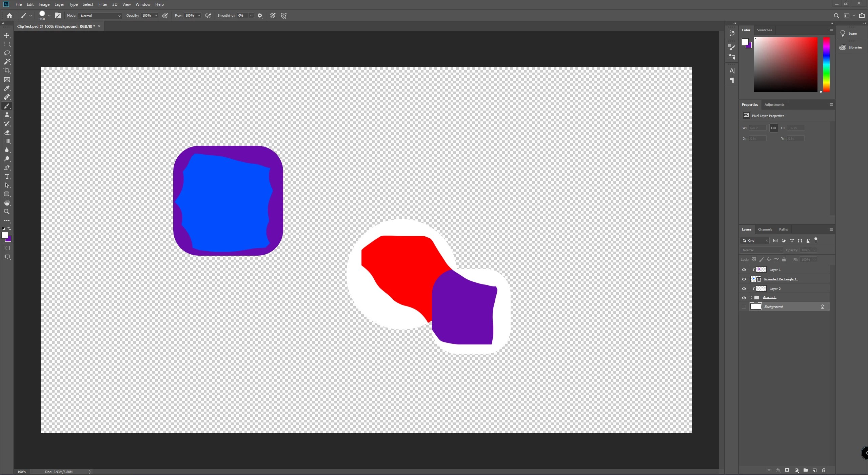Open the Libraries panel button

click(851, 47)
